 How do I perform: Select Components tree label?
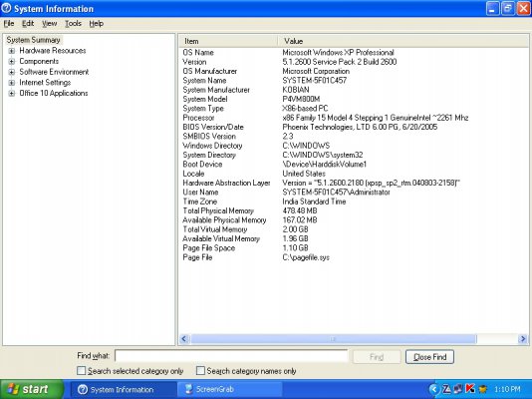pyautogui.click(x=39, y=62)
